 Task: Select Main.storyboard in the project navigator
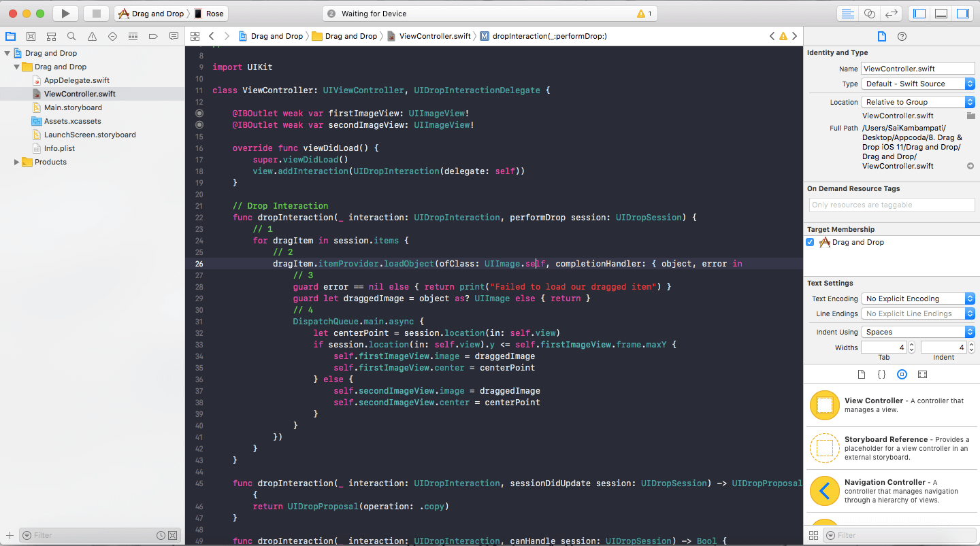(73, 107)
